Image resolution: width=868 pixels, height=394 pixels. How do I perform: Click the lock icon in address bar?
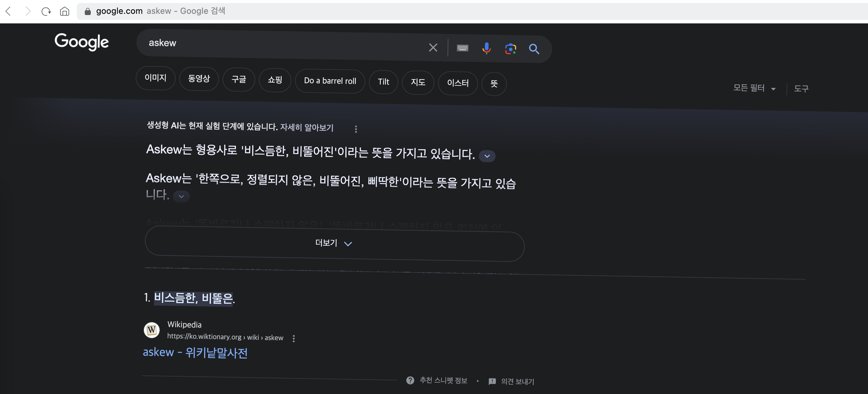pyautogui.click(x=87, y=11)
